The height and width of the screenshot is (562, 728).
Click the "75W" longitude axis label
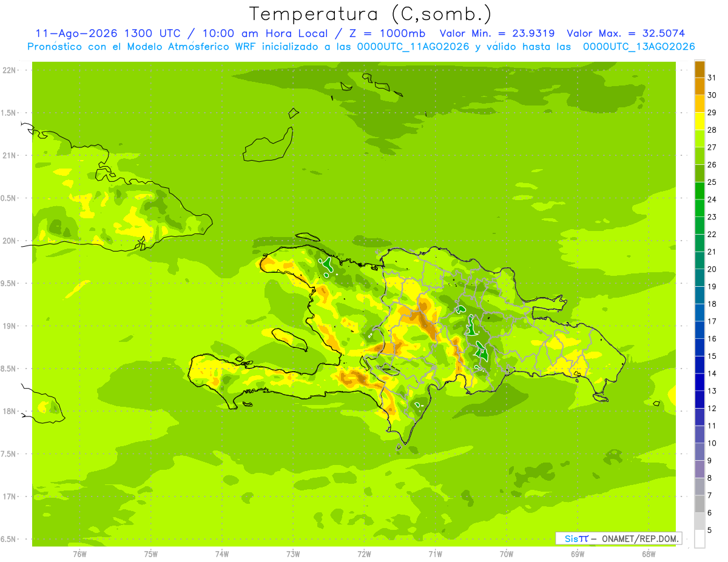tap(150, 554)
